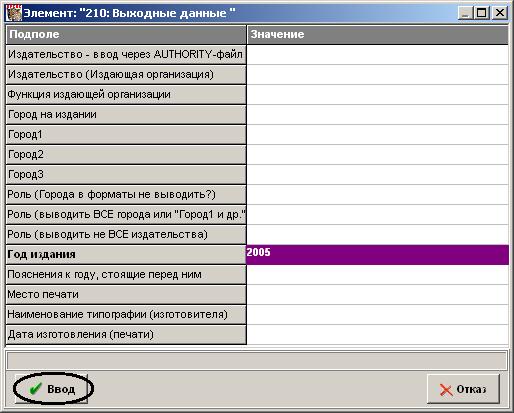Select the Издательство (Издающая организация) row label
This screenshot has width=514, height=413.
(x=126, y=75)
